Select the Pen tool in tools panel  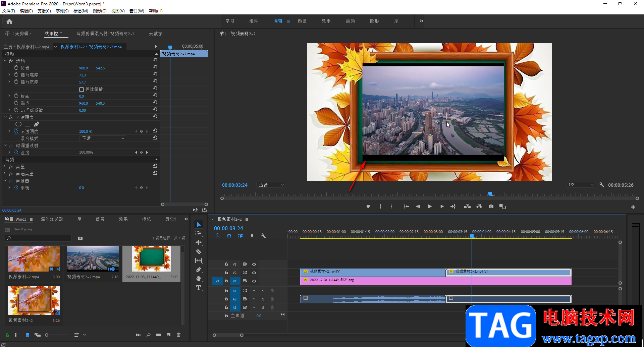pyautogui.click(x=199, y=270)
